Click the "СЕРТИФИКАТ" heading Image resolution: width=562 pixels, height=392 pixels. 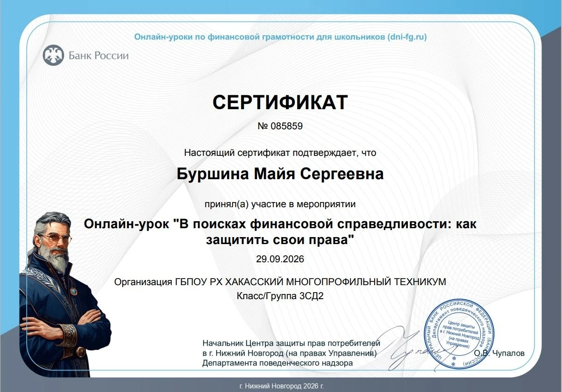pos(280,102)
